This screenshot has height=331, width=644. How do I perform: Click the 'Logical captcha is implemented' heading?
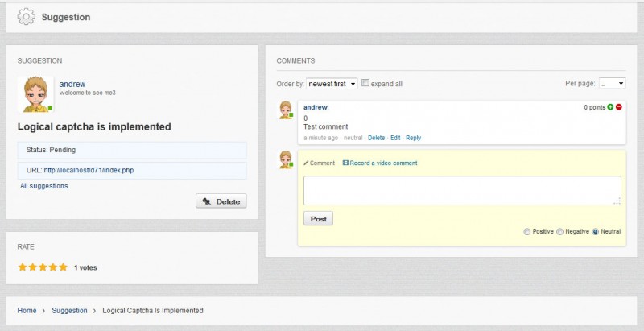(94, 127)
